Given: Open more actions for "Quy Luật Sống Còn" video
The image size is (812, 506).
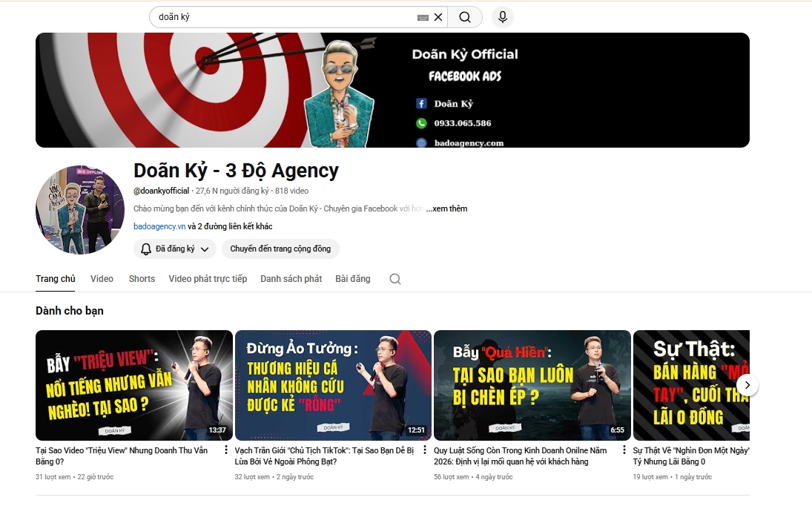Looking at the screenshot, I should (x=624, y=450).
